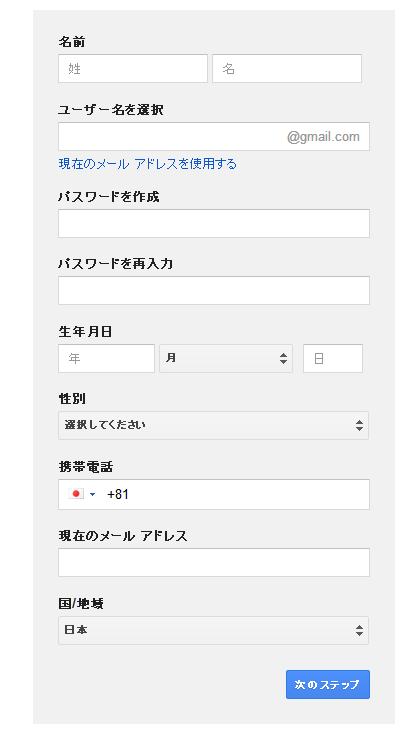This screenshot has height=737, width=415.
Task: Click the パスワードを作成 password field
Action: click(214, 223)
